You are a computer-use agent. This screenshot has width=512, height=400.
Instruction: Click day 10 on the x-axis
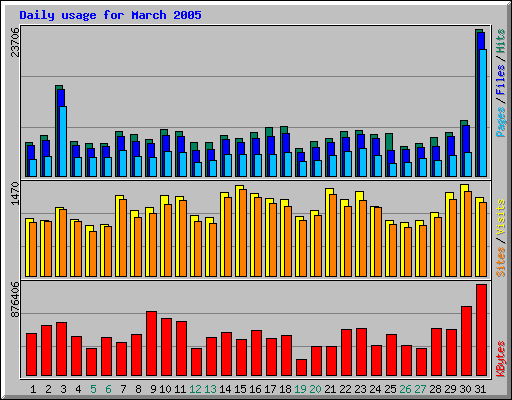click(x=165, y=389)
